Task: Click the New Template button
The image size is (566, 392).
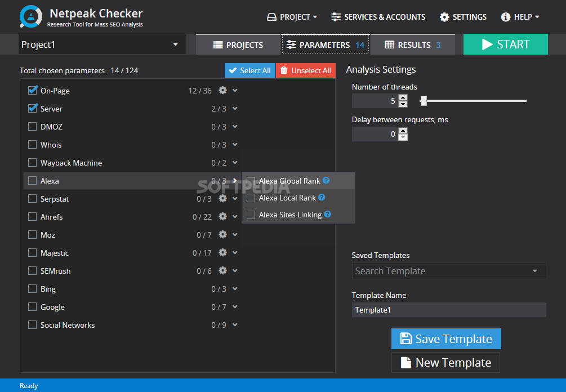Action: click(x=446, y=362)
